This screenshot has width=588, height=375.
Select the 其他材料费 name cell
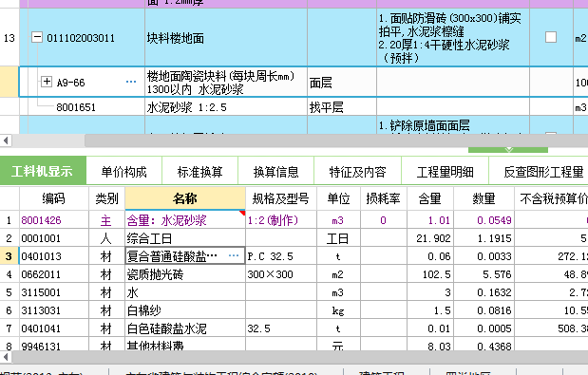pyautogui.click(x=185, y=345)
